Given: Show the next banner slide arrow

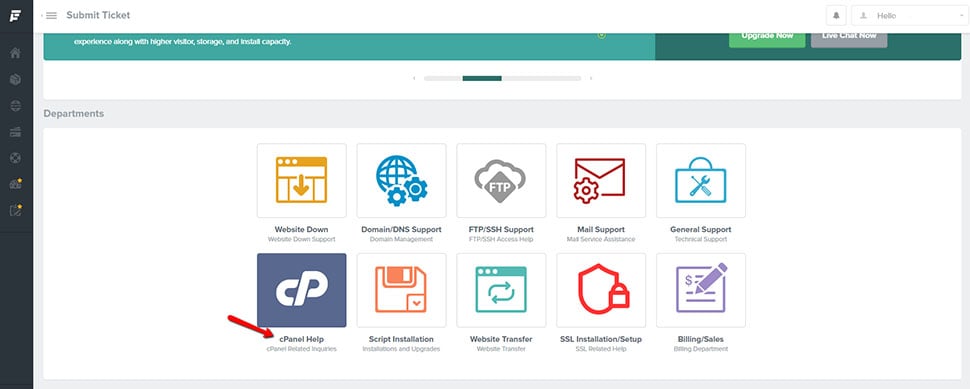Looking at the screenshot, I should point(591,79).
